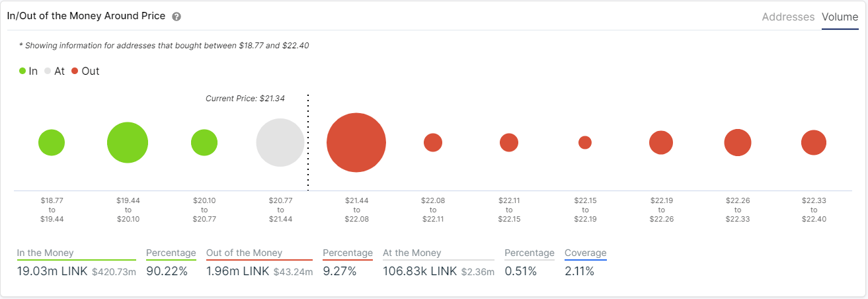This screenshot has width=868, height=299.
Task: Click the gray $20.77 to $21.44 bubble
Action: pyautogui.click(x=280, y=142)
